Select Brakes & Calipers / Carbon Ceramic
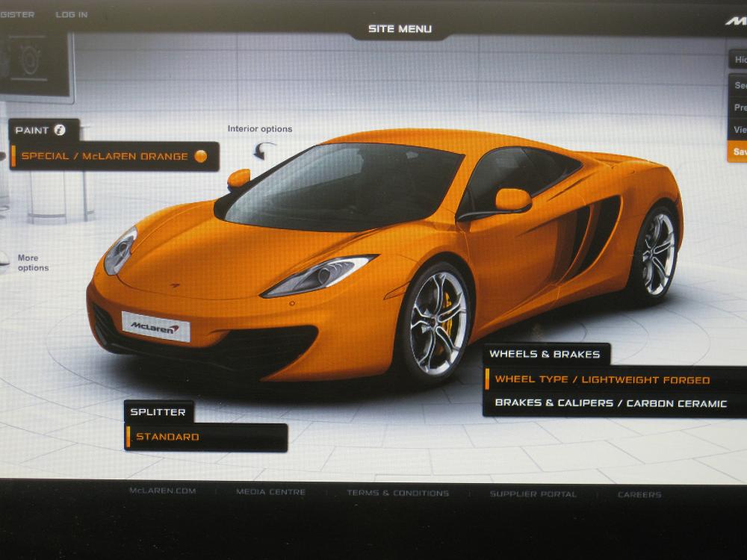Screen dimensions: 747x560 [615, 403]
